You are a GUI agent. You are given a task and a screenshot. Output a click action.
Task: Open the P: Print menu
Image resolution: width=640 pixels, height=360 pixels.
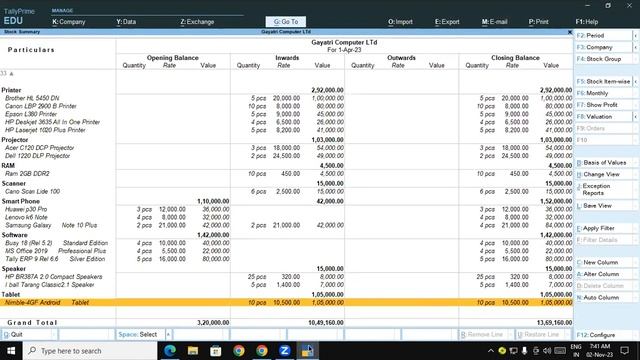[x=538, y=22]
